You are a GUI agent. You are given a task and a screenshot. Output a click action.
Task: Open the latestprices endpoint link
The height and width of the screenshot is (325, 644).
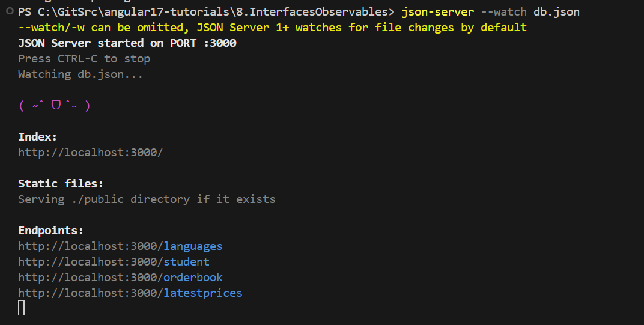pyautogui.click(x=130, y=293)
